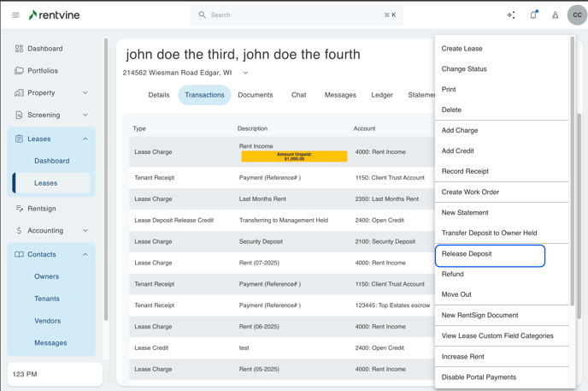
Task: Click the CC user avatar
Action: (577, 15)
